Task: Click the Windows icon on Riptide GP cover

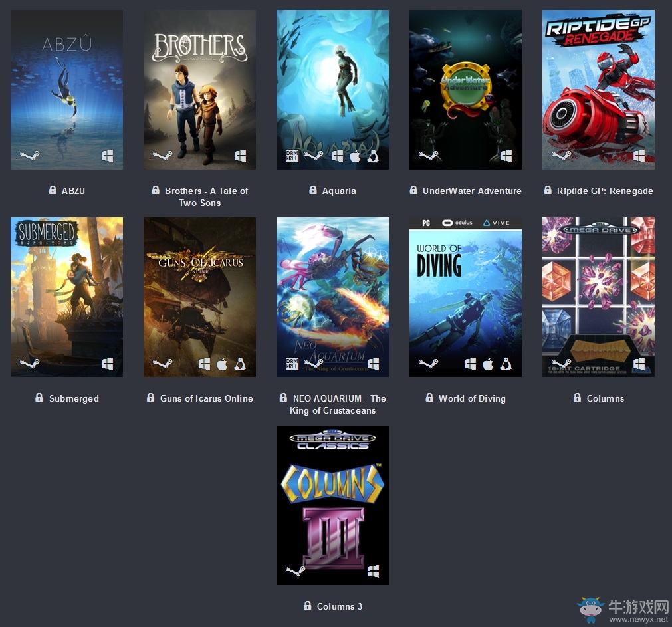Action: click(x=639, y=156)
